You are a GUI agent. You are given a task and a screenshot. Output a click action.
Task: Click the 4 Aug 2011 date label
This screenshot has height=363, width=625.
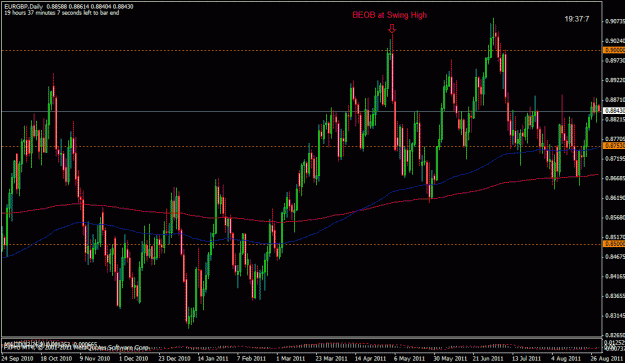pyautogui.click(x=566, y=358)
